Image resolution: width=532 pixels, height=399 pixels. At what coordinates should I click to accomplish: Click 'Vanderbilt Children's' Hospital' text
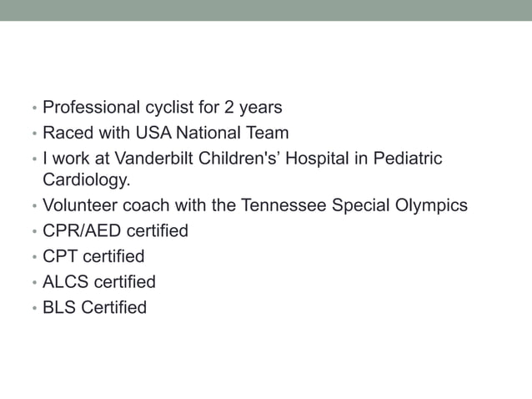pos(231,159)
